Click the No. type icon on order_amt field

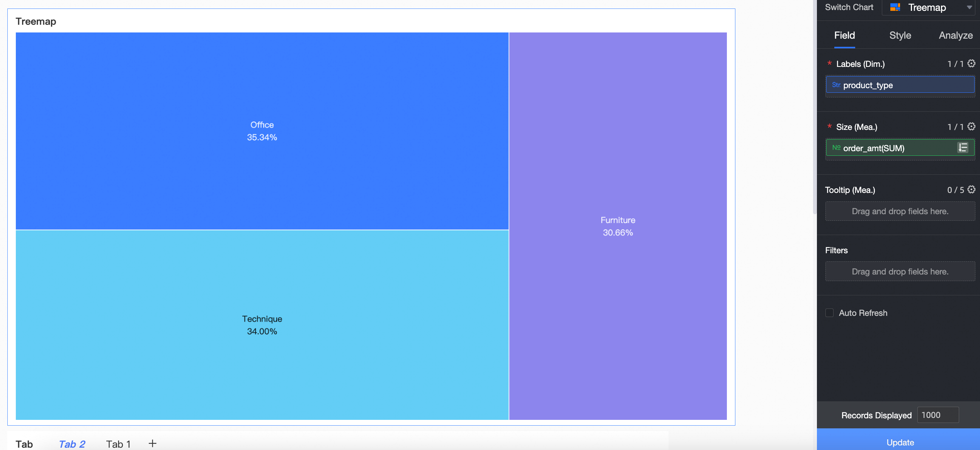(x=836, y=148)
